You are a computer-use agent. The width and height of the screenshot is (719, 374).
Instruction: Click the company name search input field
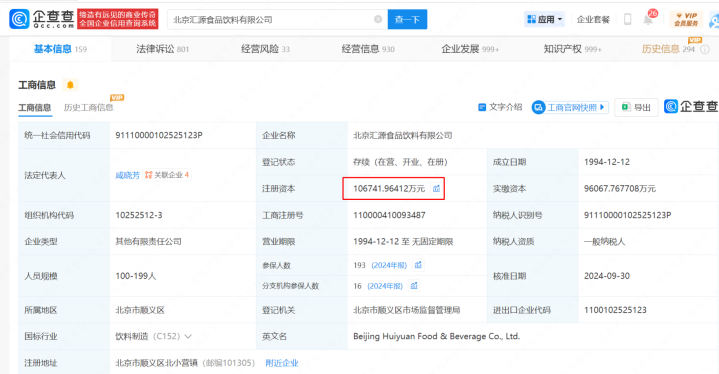point(271,19)
